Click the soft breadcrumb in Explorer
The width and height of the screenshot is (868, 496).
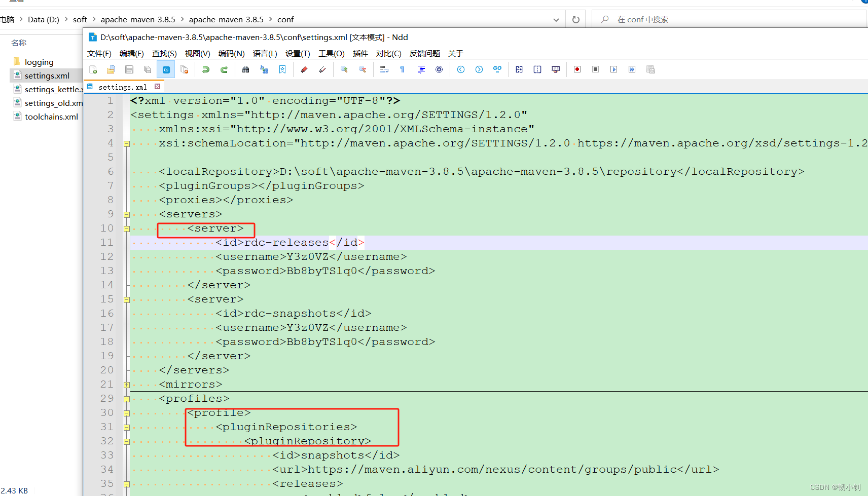point(80,20)
